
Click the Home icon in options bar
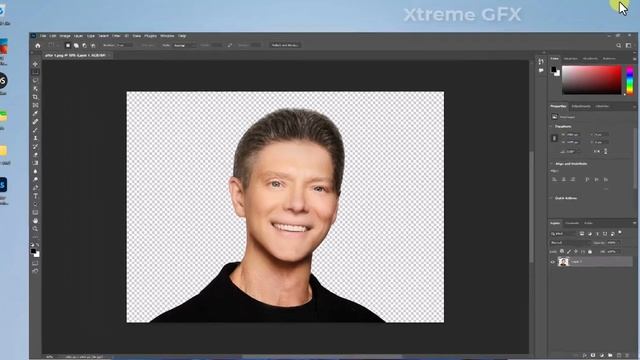[x=38, y=45]
